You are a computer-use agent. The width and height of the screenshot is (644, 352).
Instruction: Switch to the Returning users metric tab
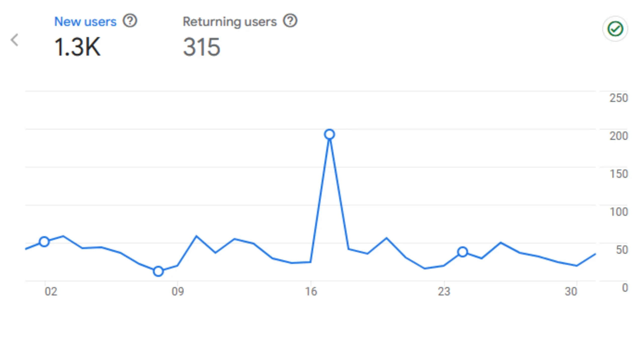[229, 22]
